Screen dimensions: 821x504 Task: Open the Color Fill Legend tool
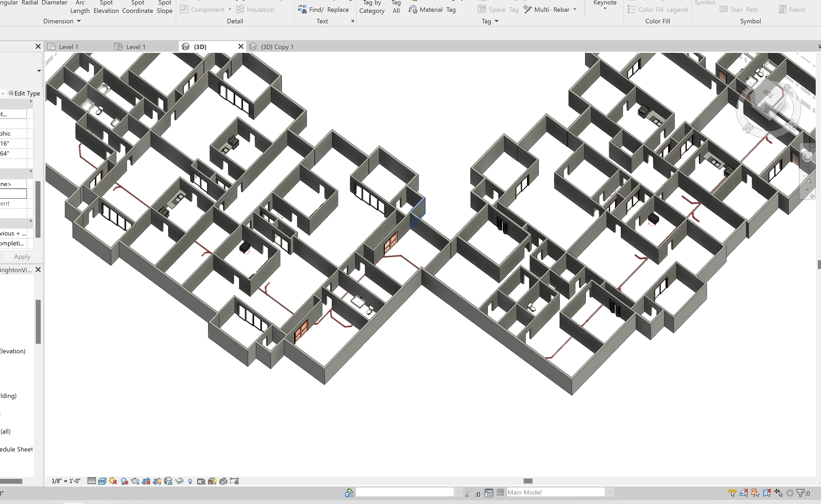coord(657,9)
